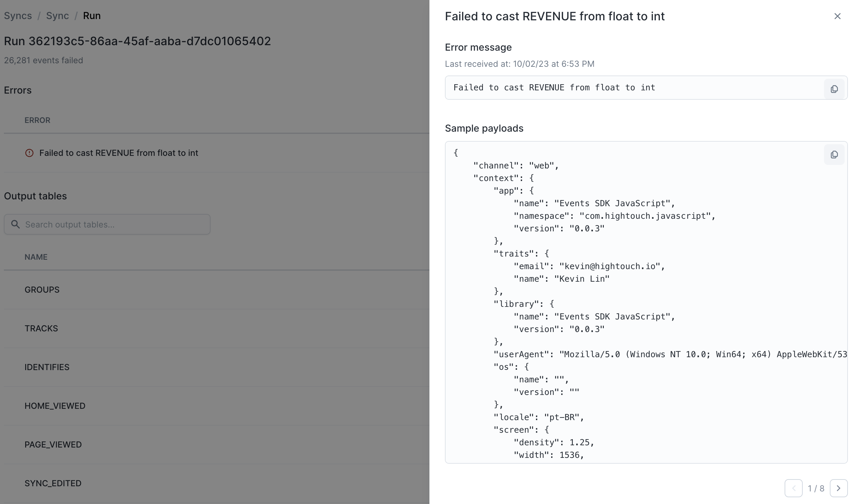The image size is (855, 504).
Task: Close the error details panel
Action: 837,16
